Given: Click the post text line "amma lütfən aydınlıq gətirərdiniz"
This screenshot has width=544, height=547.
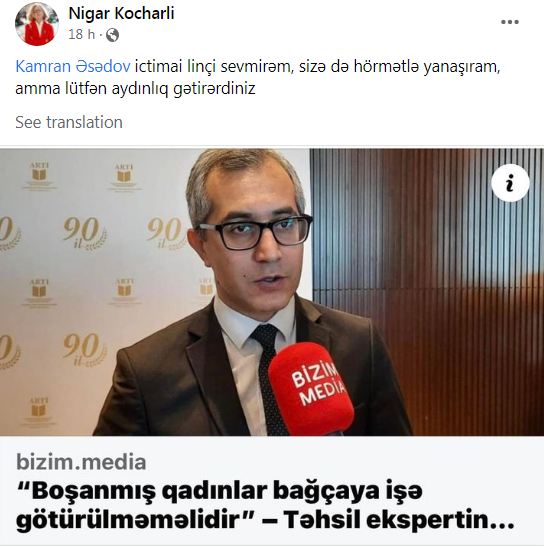Looking at the screenshot, I should pos(135,89).
